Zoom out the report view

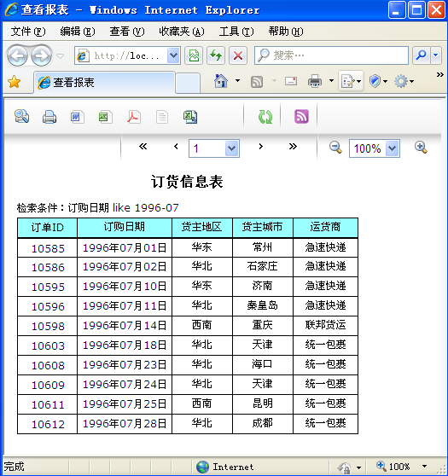[335, 148]
